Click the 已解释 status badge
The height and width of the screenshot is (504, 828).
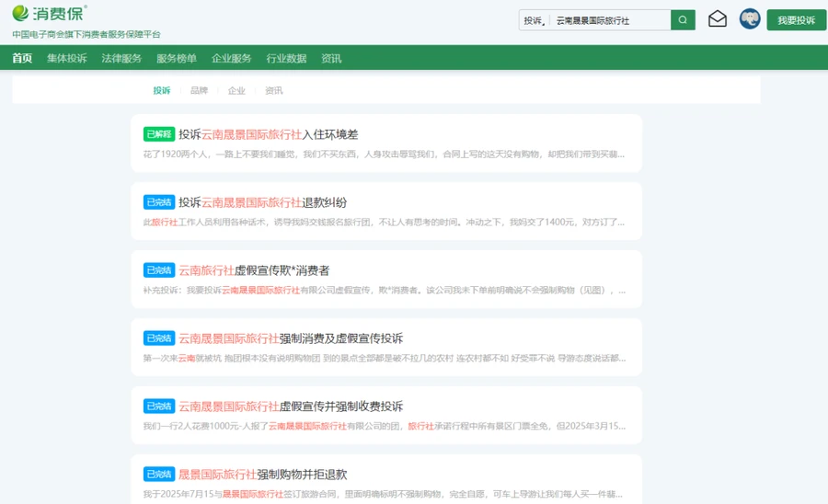tap(159, 134)
